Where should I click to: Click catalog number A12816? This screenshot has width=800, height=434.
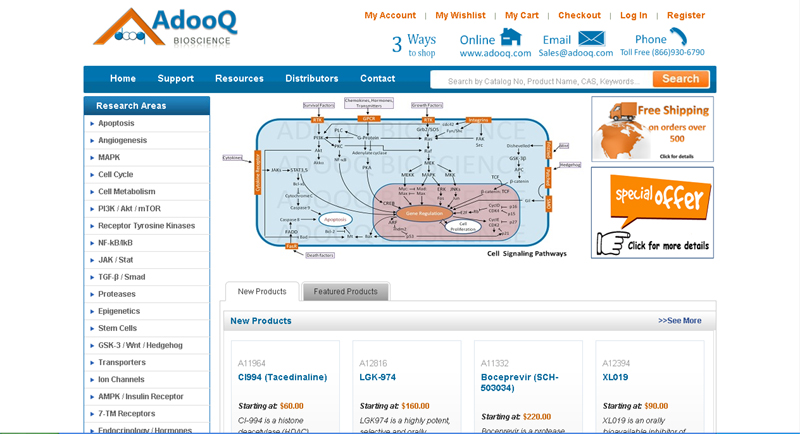tap(373, 363)
